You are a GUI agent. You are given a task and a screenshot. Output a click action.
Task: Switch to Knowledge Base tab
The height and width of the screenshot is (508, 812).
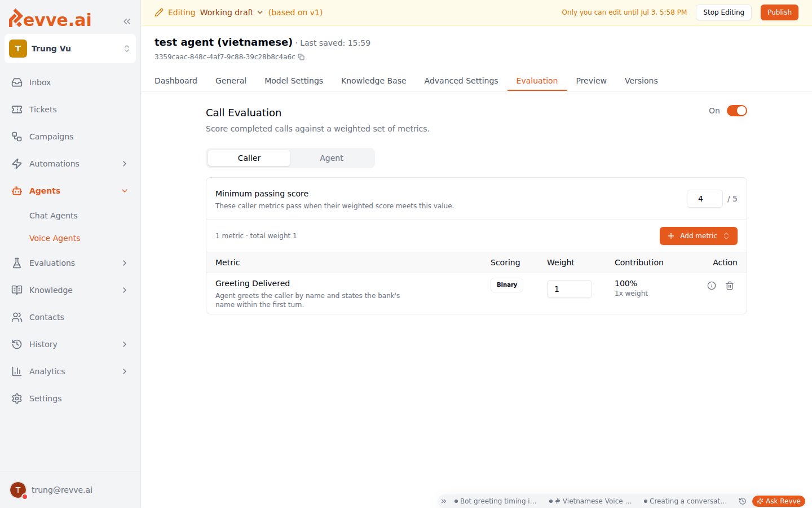pyautogui.click(x=374, y=81)
